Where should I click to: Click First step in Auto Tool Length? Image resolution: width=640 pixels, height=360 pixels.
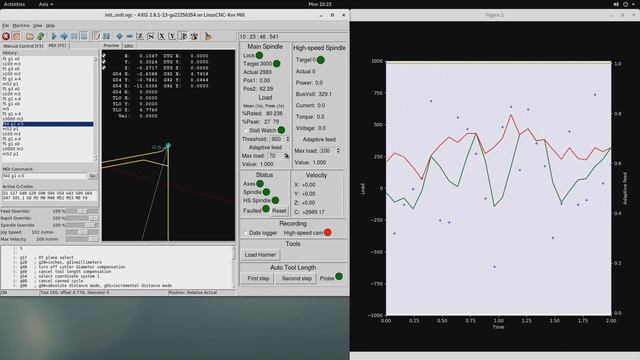pos(258,278)
